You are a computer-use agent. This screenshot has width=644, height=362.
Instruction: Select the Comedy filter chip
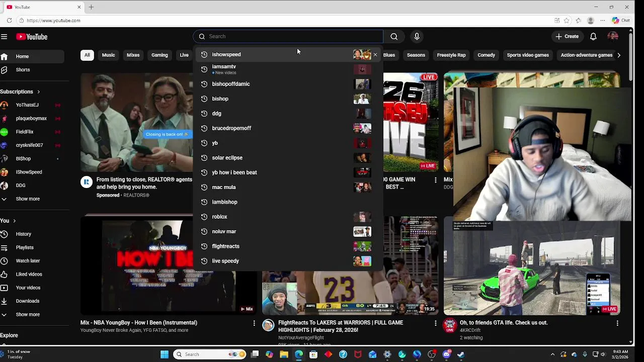click(x=487, y=55)
